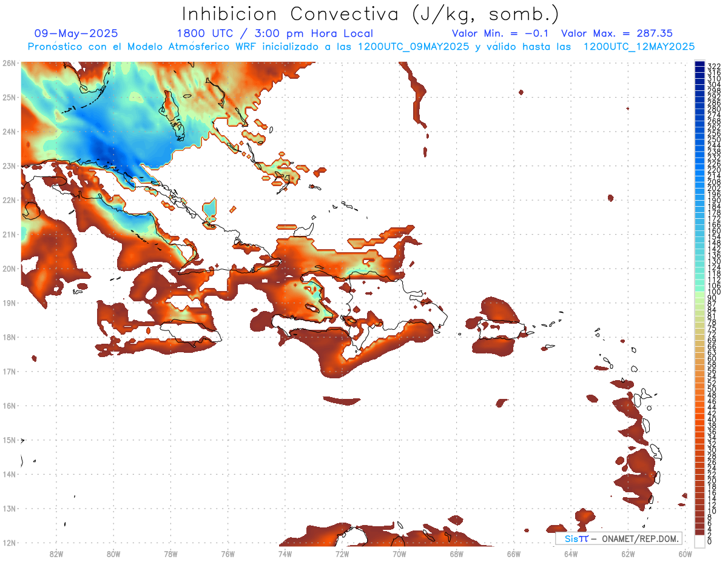728x562 pixels.
Task: Click the date '09-May-2025' in the header
Action: click(76, 34)
